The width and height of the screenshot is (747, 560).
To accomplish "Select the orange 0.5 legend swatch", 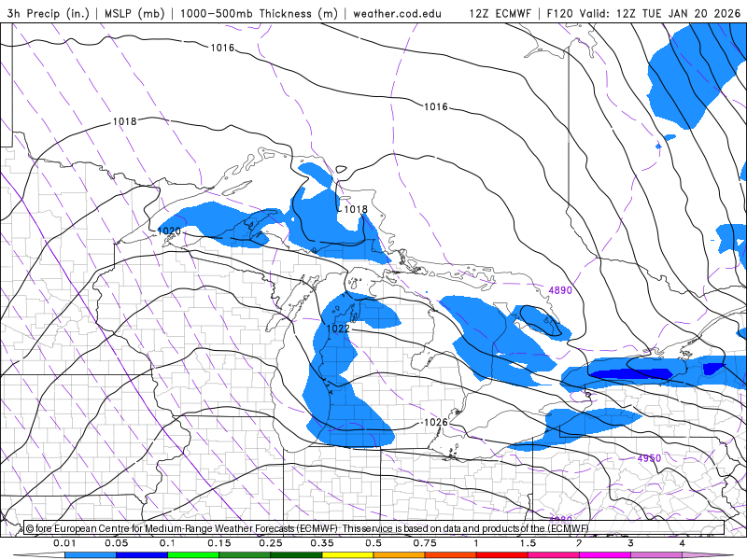I will point(400,555).
